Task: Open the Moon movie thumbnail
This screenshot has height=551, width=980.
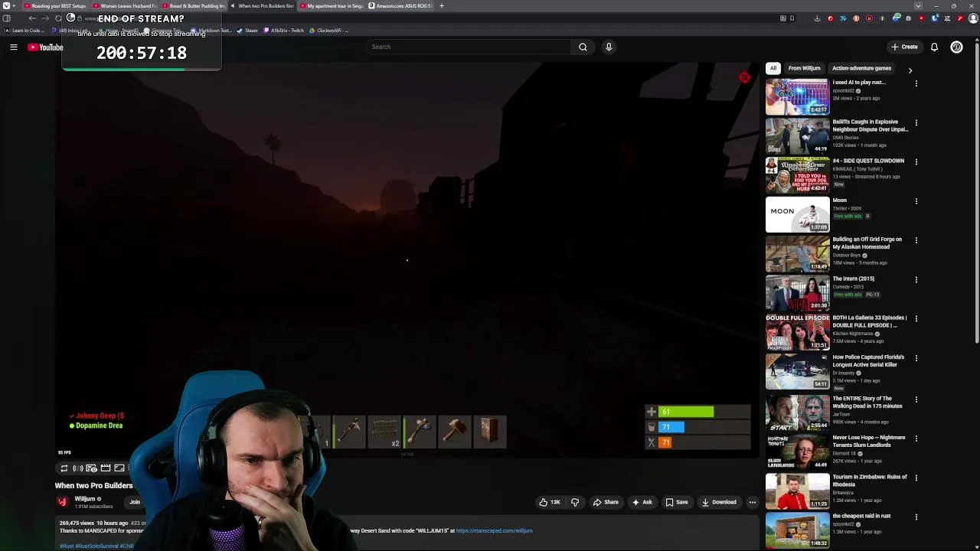Action: click(797, 214)
